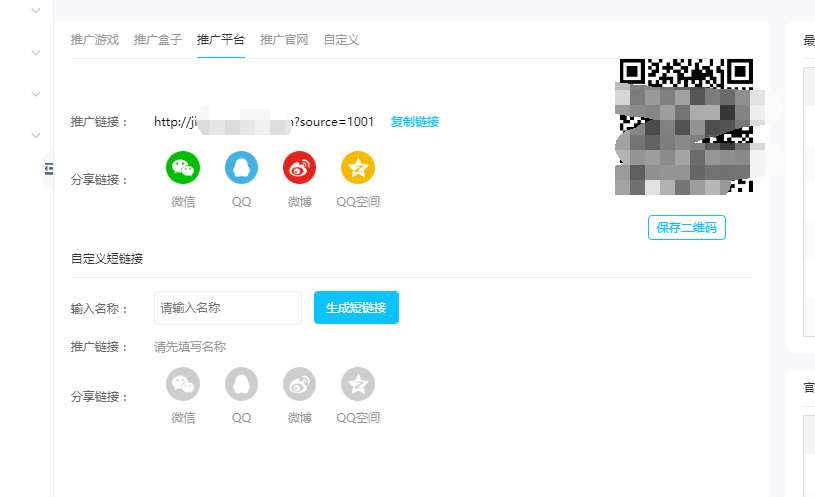Click the 复制链接 link

(415, 122)
